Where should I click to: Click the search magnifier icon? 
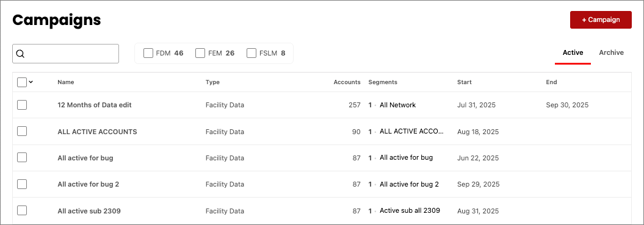click(21, 54)
